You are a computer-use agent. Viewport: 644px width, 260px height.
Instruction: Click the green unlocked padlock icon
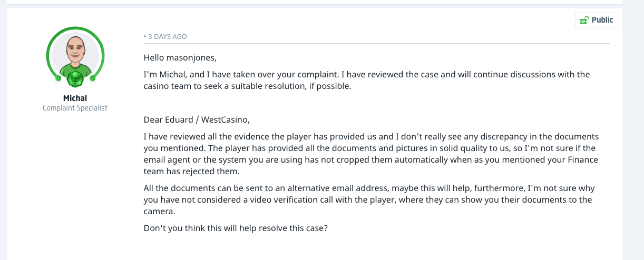tap(584, 20)
